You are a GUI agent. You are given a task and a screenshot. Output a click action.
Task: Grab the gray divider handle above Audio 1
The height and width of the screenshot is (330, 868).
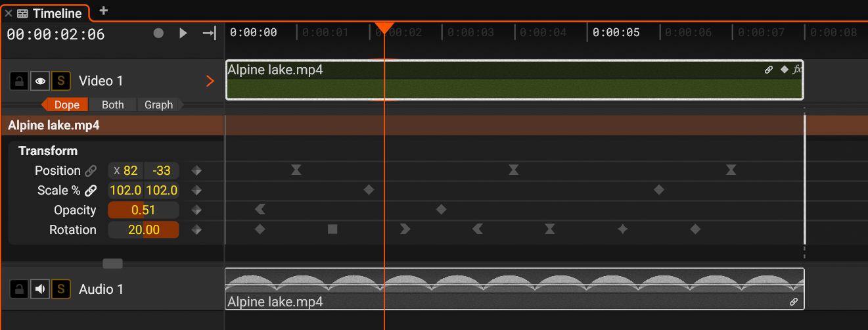pos(113,264)
